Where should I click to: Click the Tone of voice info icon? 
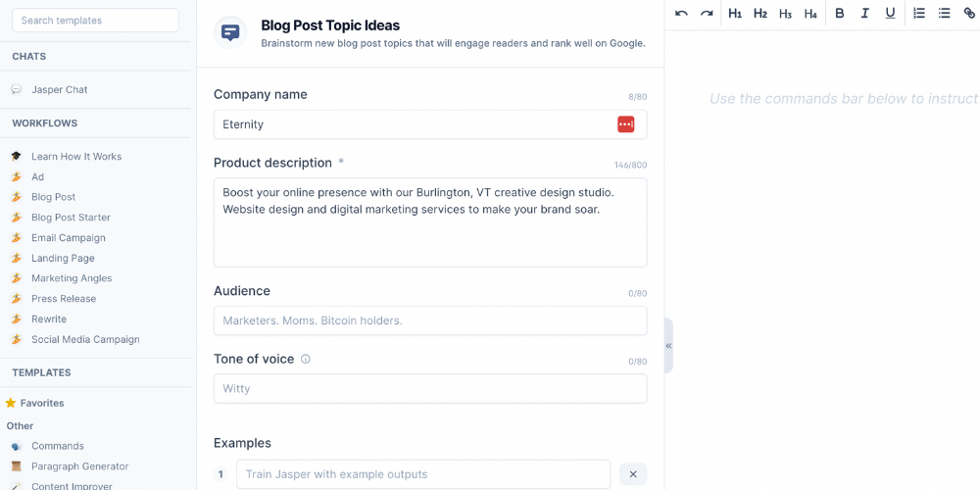tap(306, 359)
